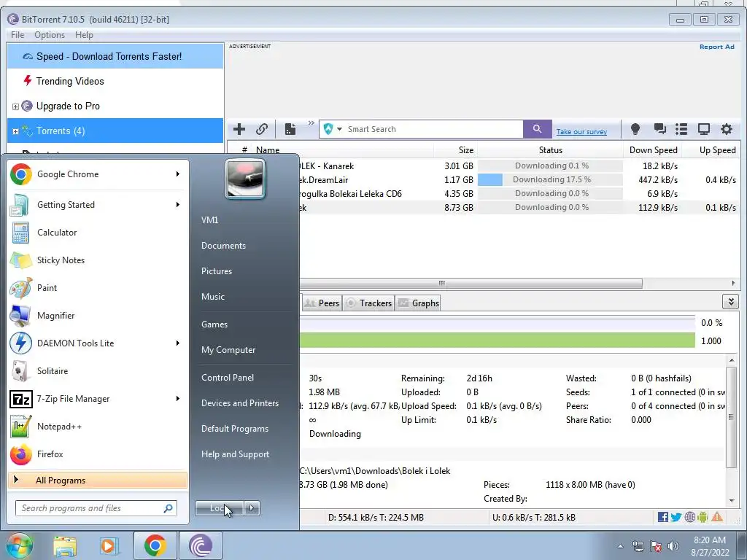747x560 pixels.
Task: Click the warning triangle in status bar
Action: pos(717,517)
